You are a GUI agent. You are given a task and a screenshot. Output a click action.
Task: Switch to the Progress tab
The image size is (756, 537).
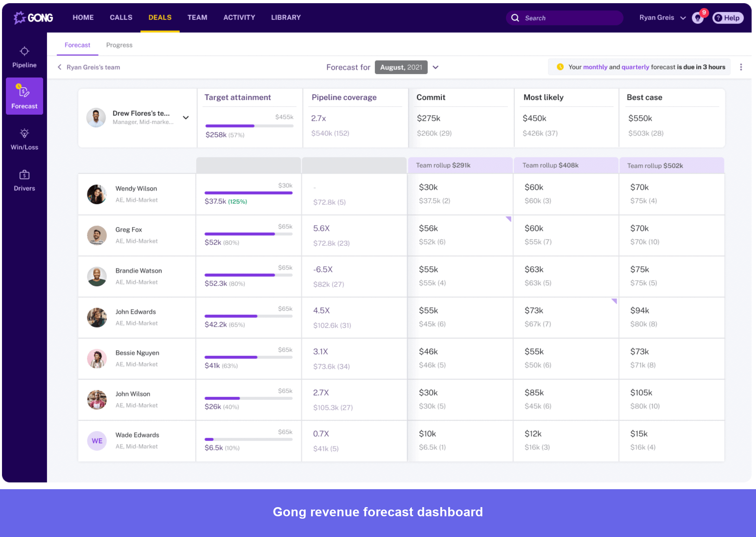tap(119, 45)
